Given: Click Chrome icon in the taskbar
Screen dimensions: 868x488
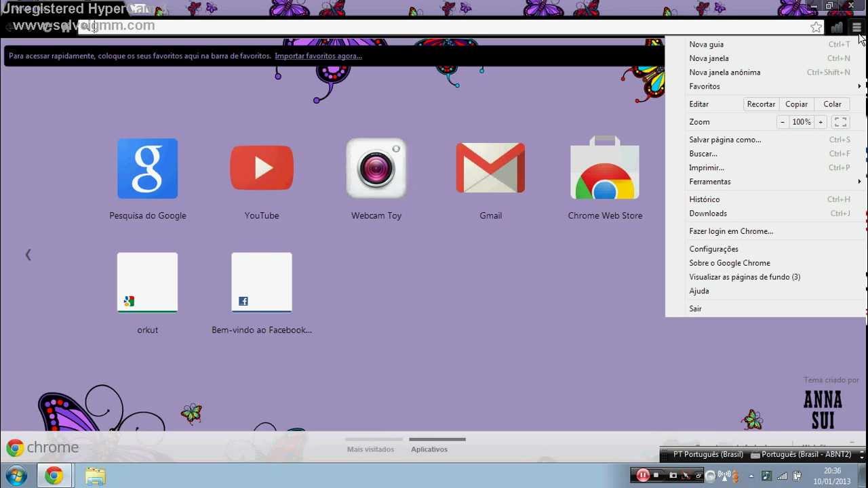Looking at the screenshot, I should point(54,476).
